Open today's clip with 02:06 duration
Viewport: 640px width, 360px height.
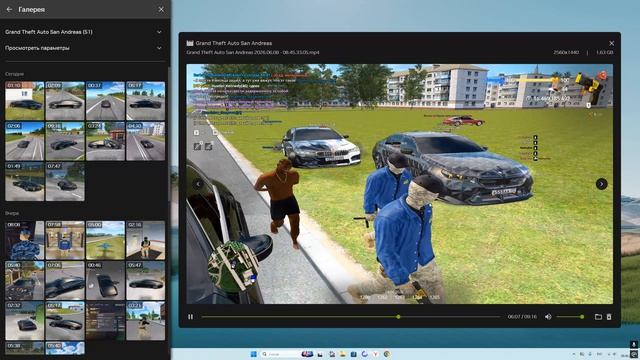pyautogui.click(x=24, y=141)
